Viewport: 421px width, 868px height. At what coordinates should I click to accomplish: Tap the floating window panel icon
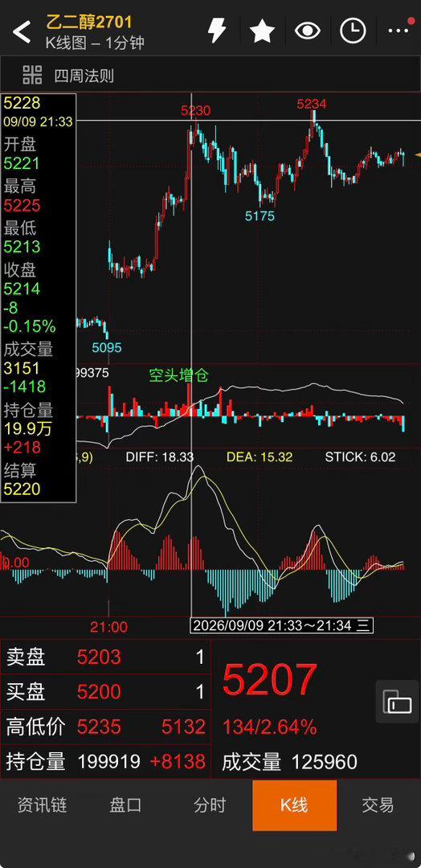[397, 702]
